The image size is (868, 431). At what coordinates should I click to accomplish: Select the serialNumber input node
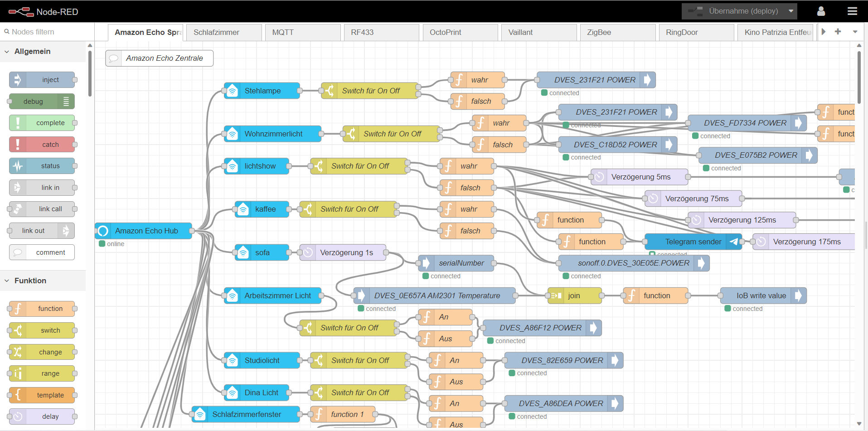456,263
